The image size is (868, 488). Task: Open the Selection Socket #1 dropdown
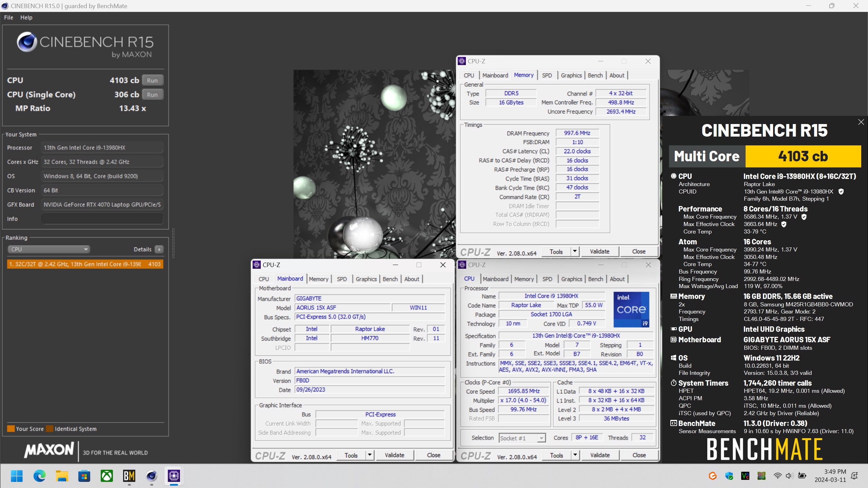point(522,438)
